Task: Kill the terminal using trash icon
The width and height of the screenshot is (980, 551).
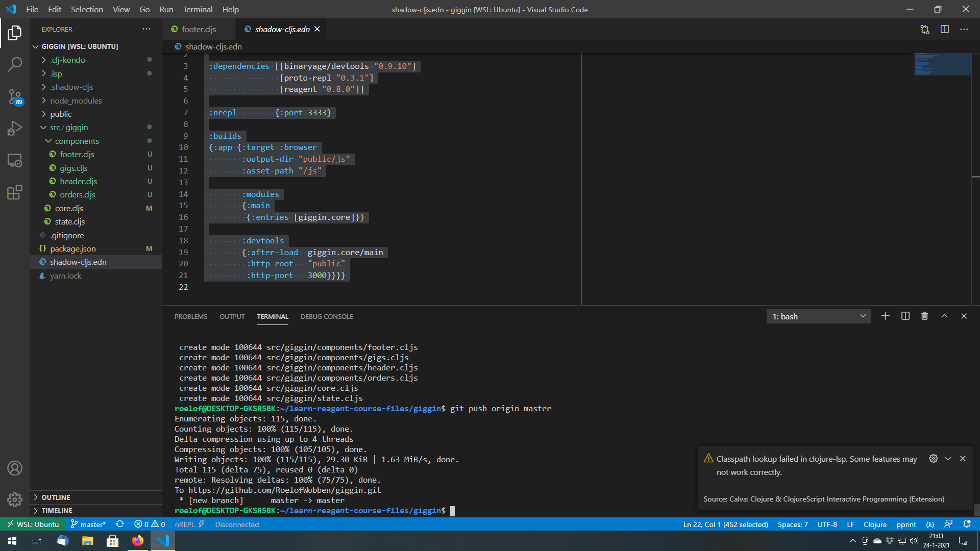Action: point(924,316)
